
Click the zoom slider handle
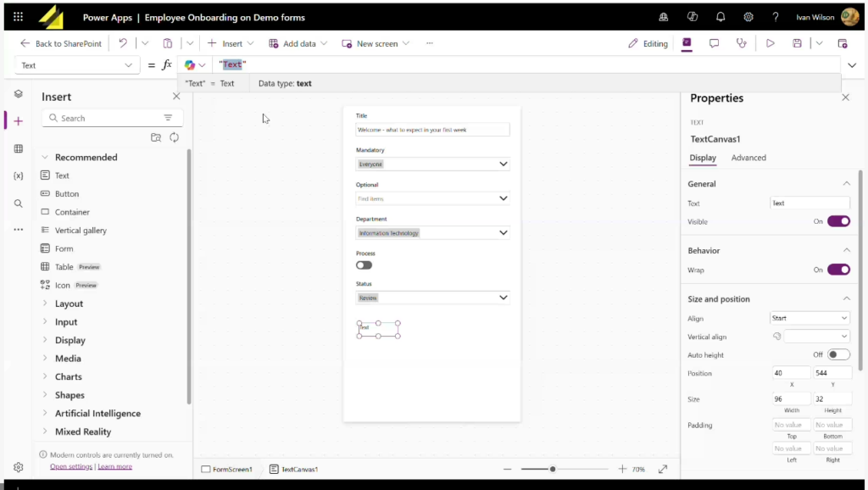(x=553, y=469)
